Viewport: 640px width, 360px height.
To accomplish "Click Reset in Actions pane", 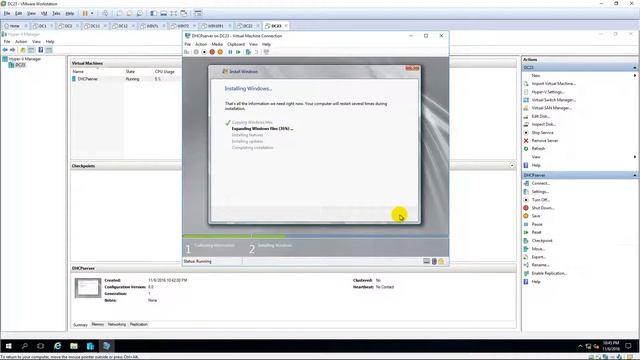I will click(x=536, y=232).
